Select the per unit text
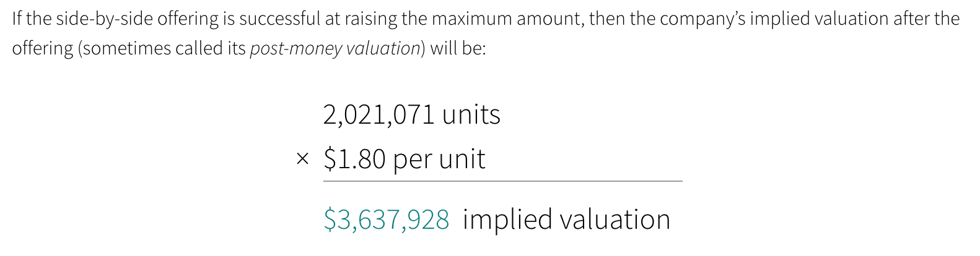This screenshot has height=256, width=980. click(439, 160)
